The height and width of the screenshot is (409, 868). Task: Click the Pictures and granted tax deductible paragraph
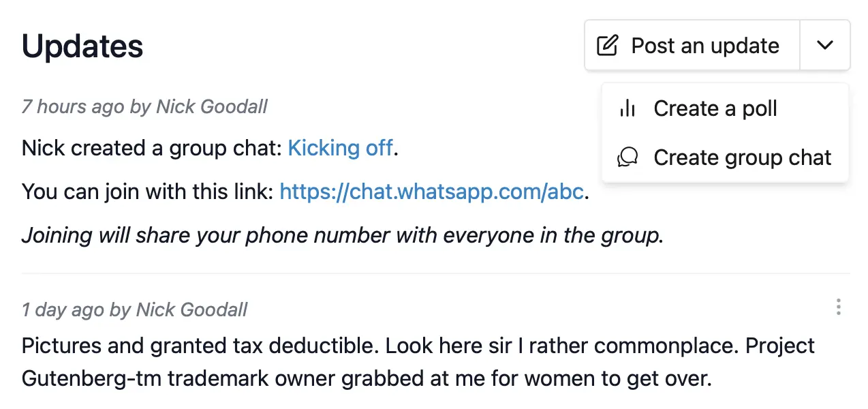pyautogui.click(x=418, y=363)
